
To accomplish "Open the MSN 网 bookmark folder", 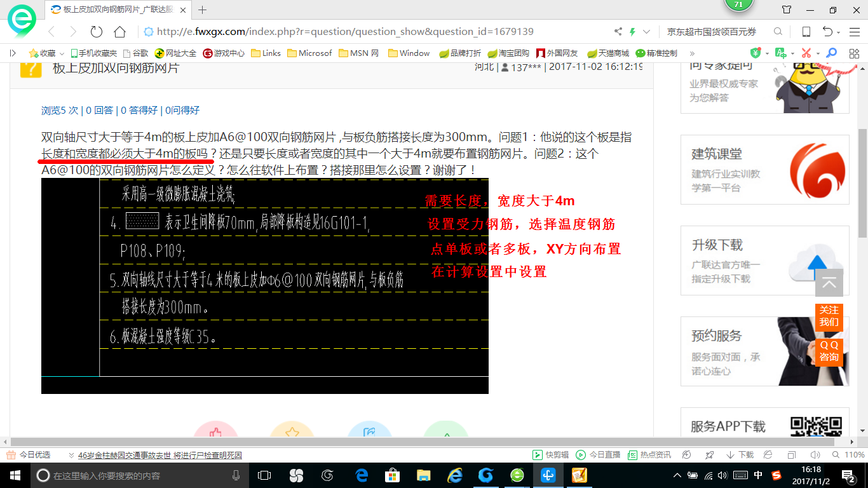I will pos(359,53).
